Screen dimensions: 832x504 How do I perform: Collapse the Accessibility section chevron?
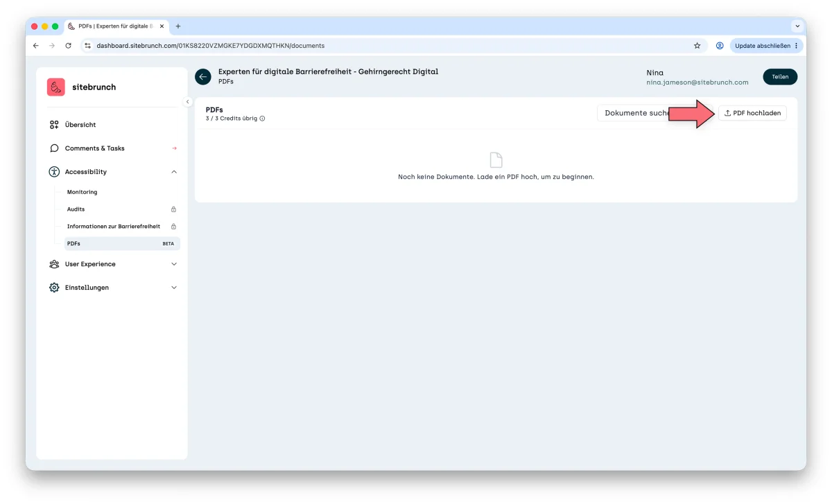click(x=174, y=172)
